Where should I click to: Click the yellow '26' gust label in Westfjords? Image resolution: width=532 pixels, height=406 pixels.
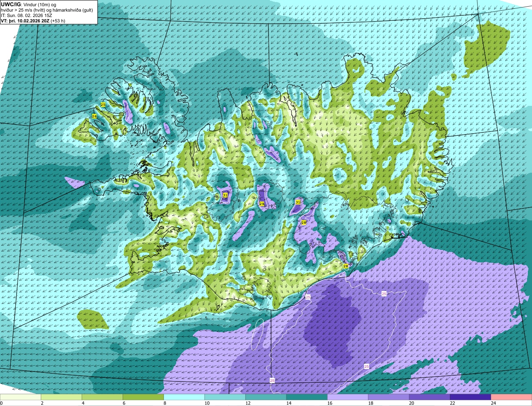point(94,117)
